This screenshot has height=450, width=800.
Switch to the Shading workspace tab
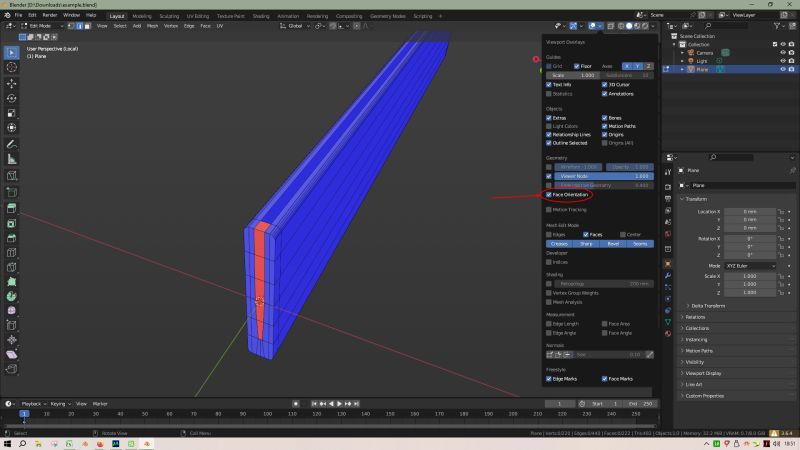click(261, 16)
